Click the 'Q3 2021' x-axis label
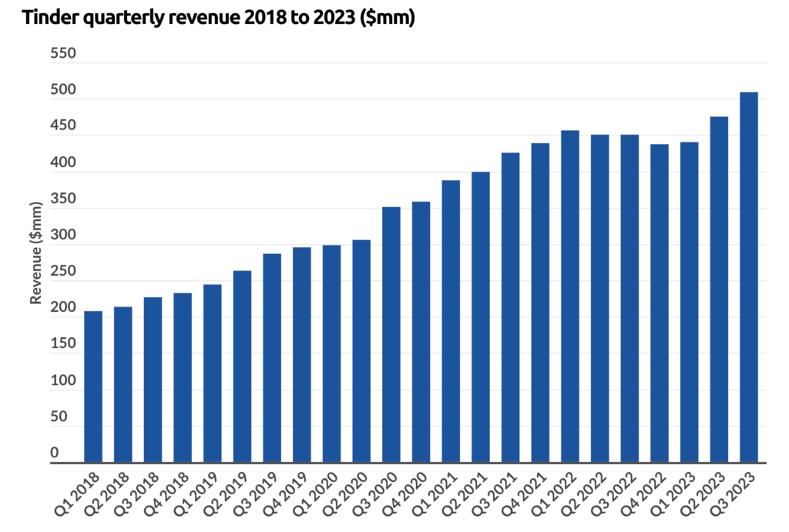Image resolution: width=789 pixels, height=532 pixels. (495, 494)
